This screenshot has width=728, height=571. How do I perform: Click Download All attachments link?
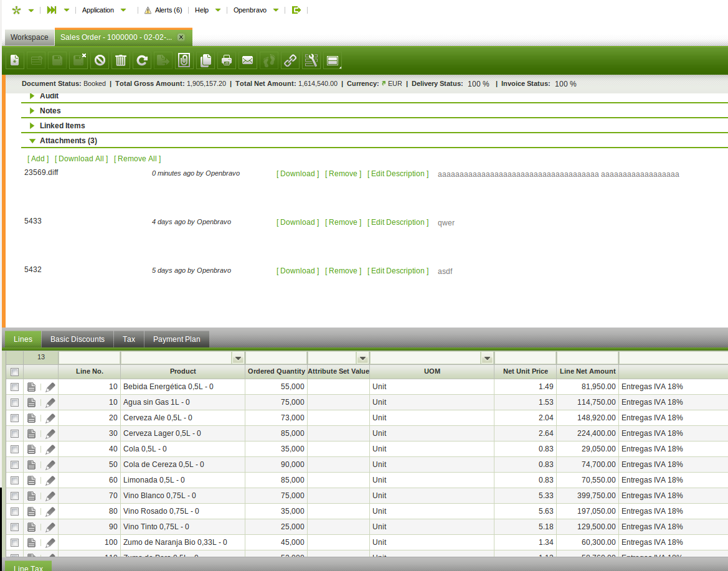(81, 159)
